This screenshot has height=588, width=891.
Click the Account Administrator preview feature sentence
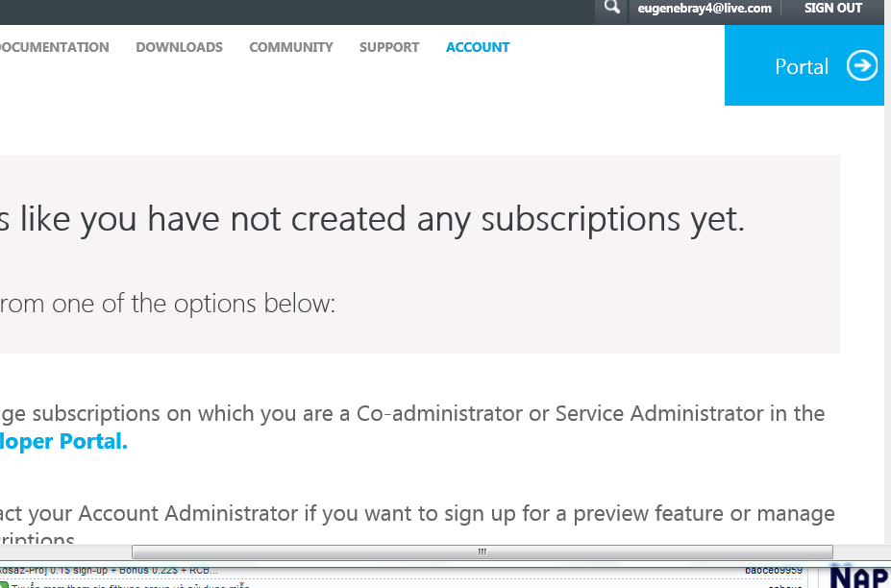click(x=418, y=513)
